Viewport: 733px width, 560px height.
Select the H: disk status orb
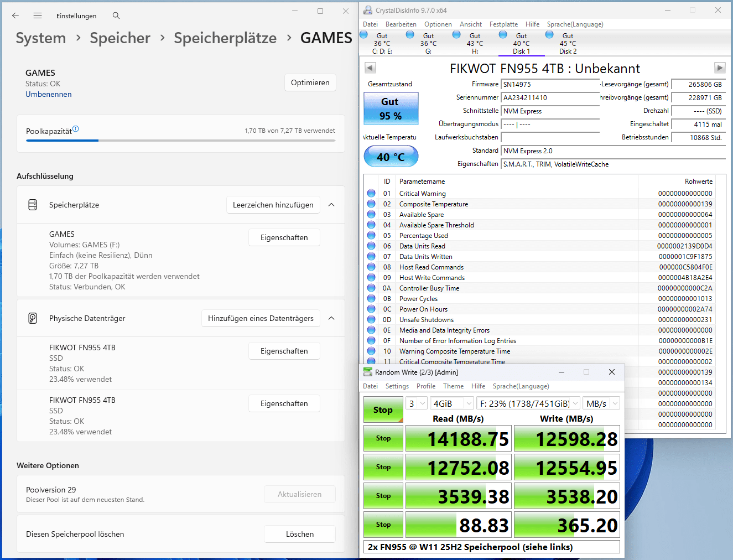coord(456,34)
